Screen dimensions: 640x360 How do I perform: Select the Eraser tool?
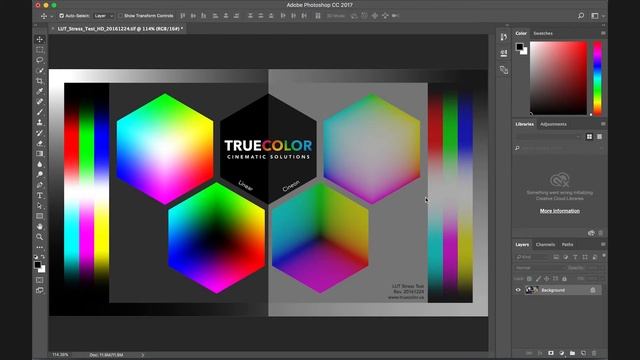[40, 143]
